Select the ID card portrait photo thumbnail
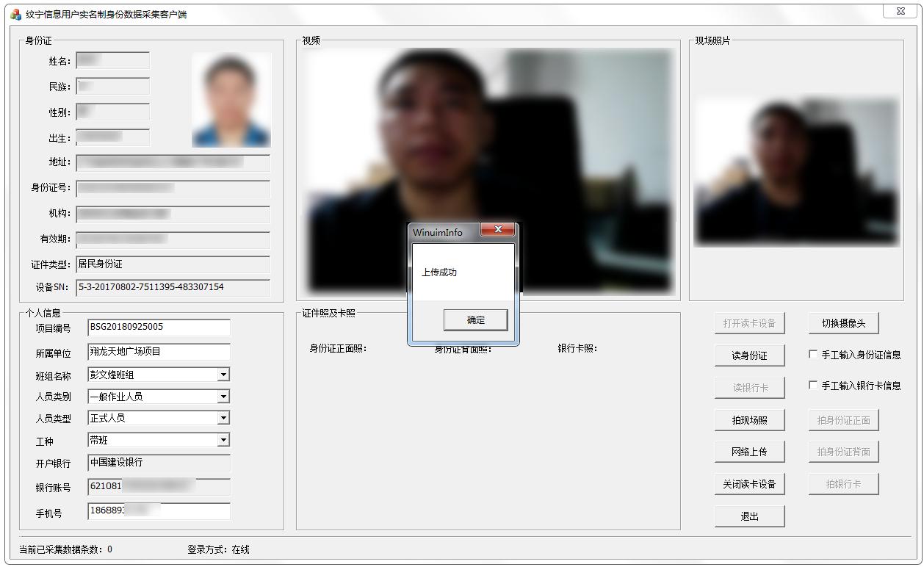 231,100
